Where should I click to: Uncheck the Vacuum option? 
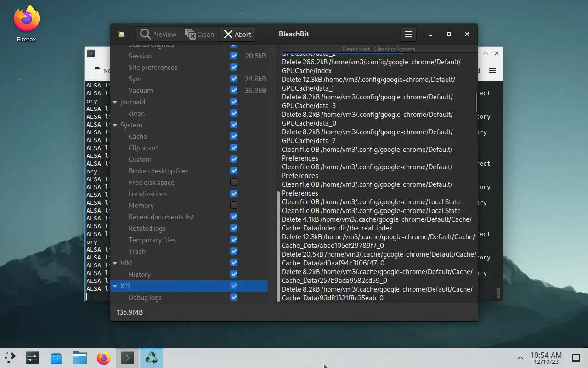tap(234, 90)
